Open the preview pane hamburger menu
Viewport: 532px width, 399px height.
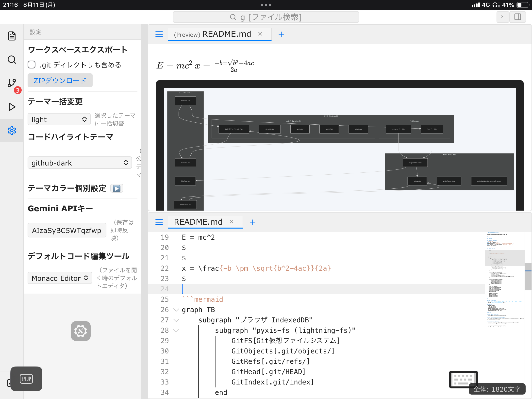point(159,34)
